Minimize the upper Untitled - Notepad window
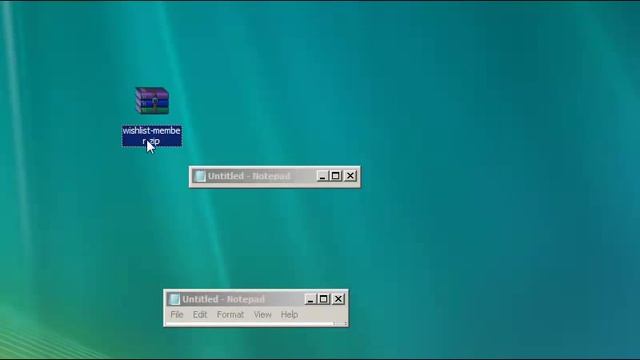This screenshot has height=360, width=640. 322,176
